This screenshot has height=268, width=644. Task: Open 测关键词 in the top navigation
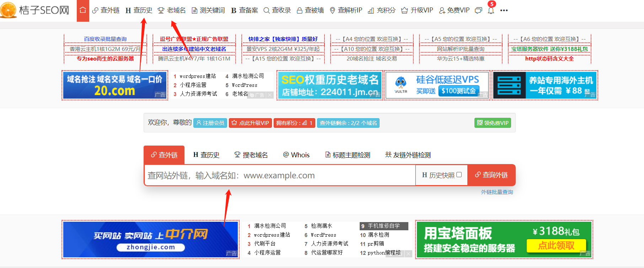tap(208, 10)
